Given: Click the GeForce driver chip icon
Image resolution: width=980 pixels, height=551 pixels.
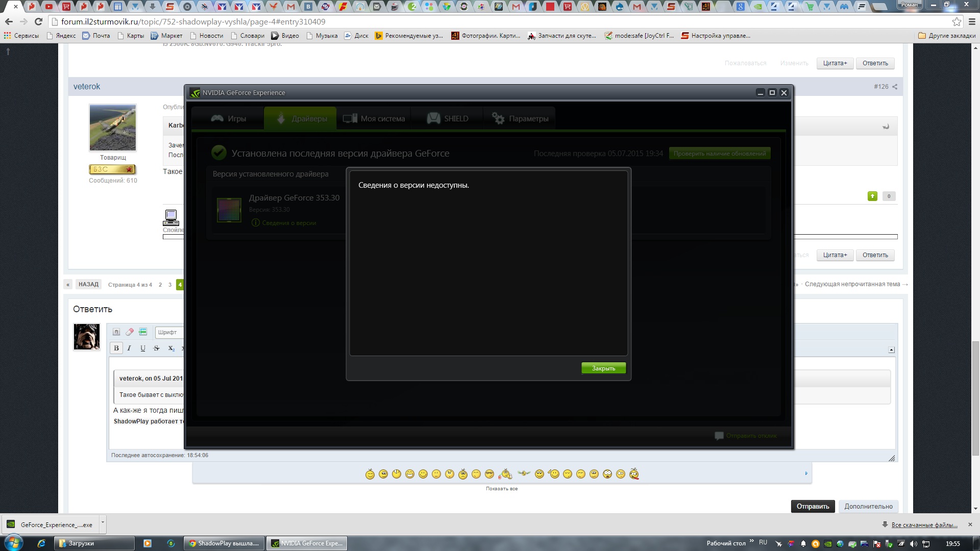Looking at the screenshot, I should point(229,210).
